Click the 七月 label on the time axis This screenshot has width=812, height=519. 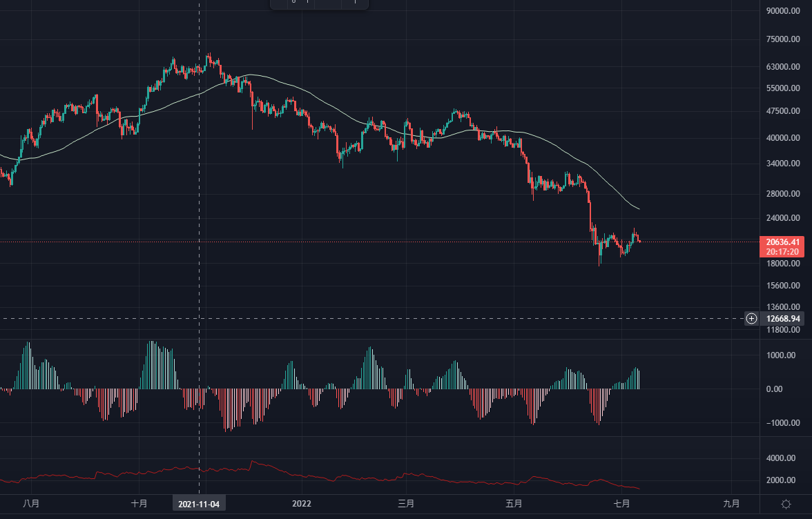pyautogui.click(x=622, y=504)
